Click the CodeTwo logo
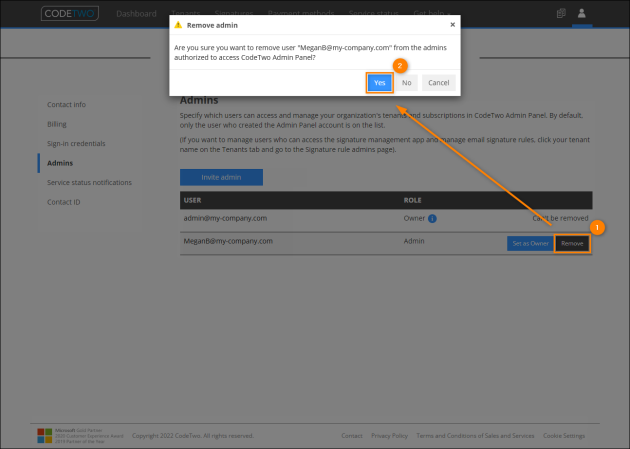Screen dimensions: 630x449 [70, 13]
